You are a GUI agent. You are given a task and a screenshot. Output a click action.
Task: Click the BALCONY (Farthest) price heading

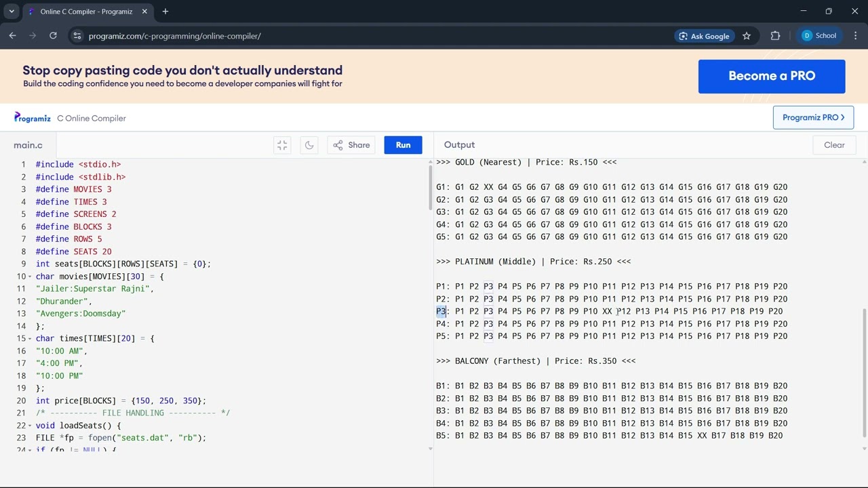tap(536, 361)
